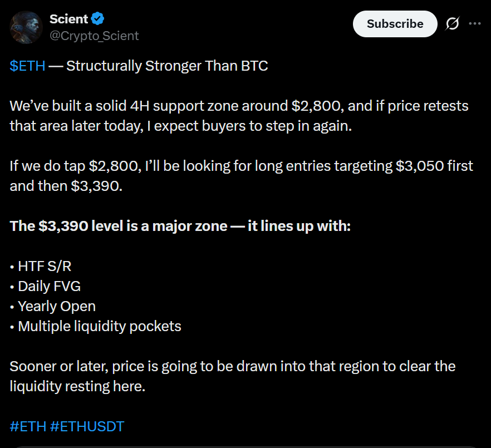The width and height of the screenshot is (491, 448).
Task: Open the three-dot more options menu
Action: point(475,24)
